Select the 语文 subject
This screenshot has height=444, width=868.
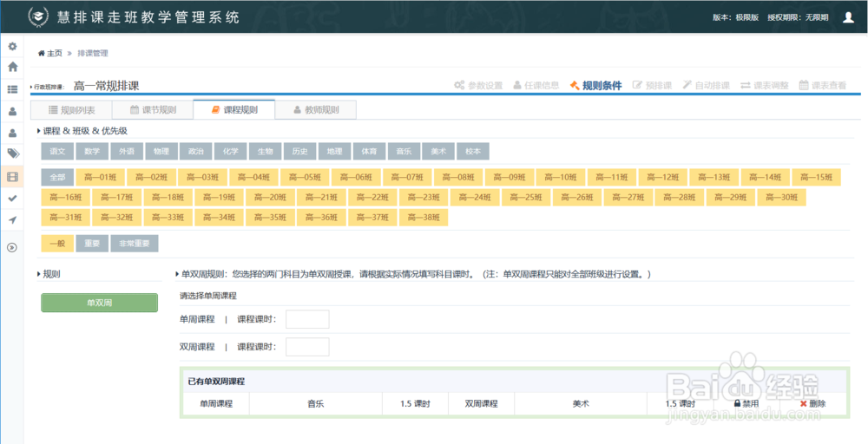(57, 151)
